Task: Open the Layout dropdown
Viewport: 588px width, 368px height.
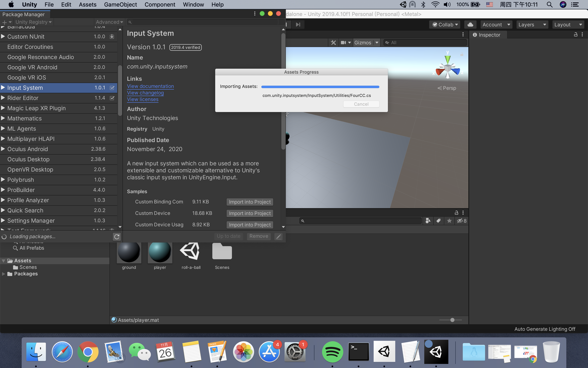Action: tap(568, 25)
